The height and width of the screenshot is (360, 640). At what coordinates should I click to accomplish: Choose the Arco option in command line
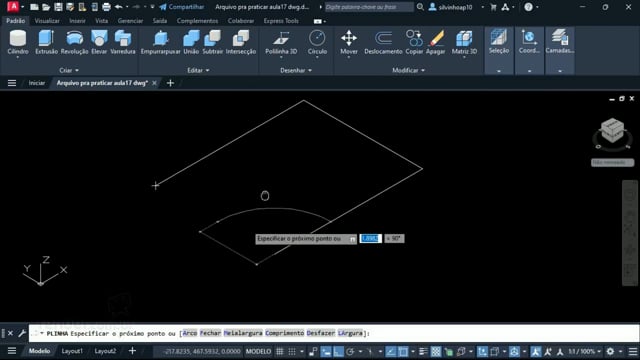[189, 333]
